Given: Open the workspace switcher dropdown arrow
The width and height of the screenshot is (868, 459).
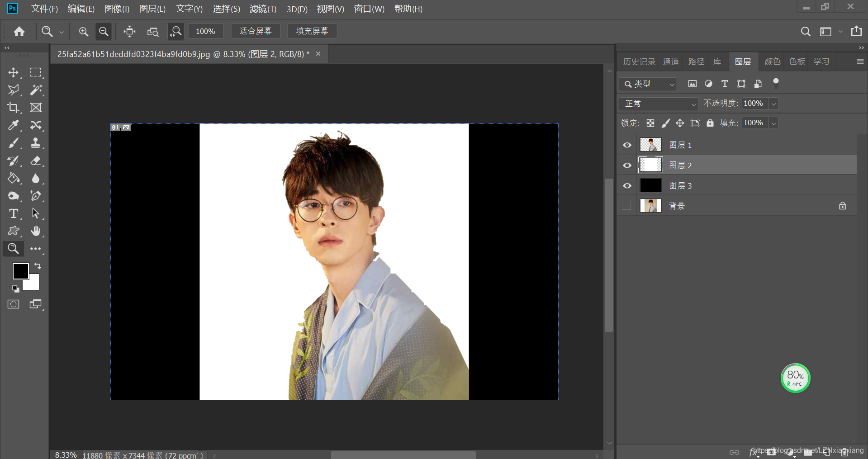Looking at the screenshot, I should (841, 32).
